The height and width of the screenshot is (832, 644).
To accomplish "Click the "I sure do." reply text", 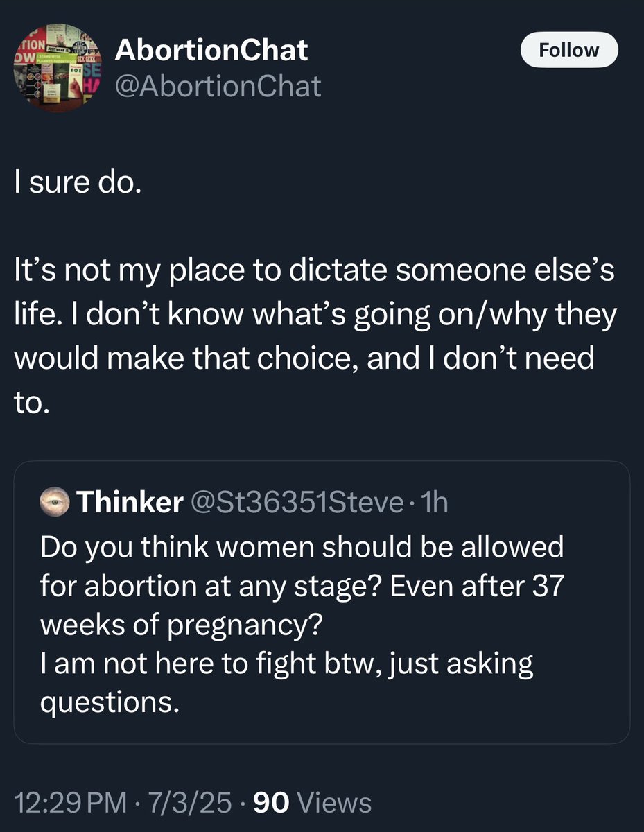I will tap(76, 187).
